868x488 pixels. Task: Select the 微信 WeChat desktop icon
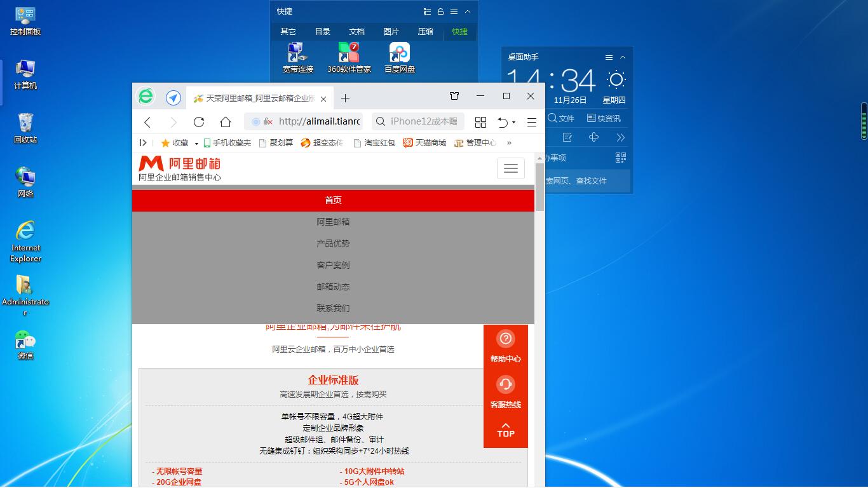(x=25, y=345)
